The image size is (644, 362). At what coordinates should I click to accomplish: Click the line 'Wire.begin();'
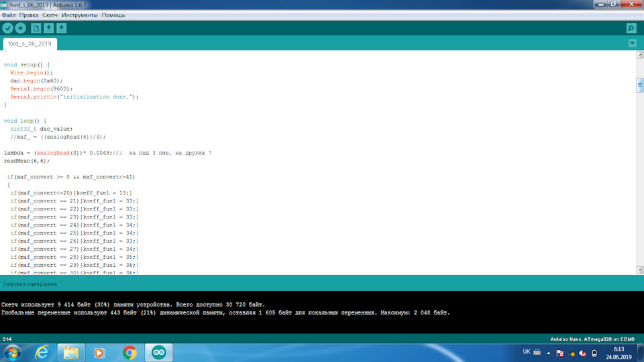click(32, 72)
